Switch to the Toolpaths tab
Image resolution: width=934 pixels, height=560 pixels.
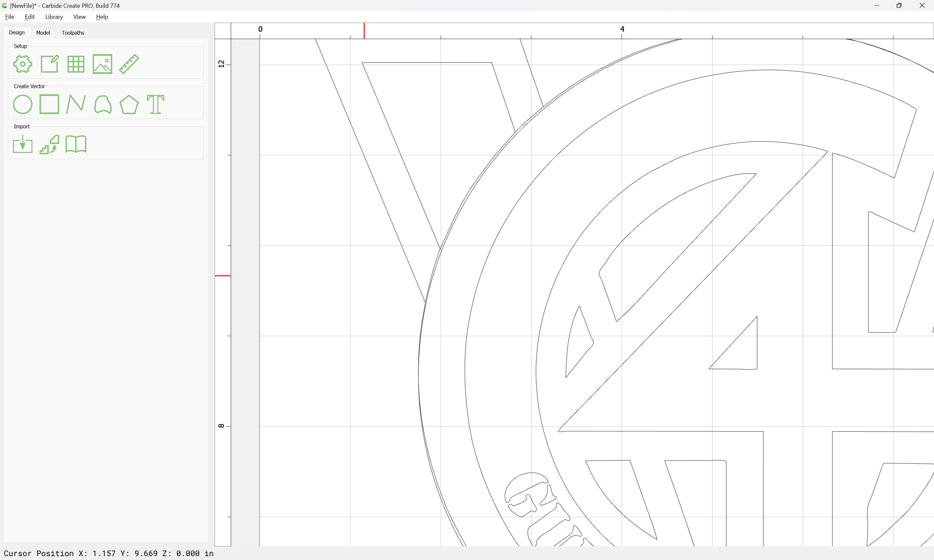pos(73,33)
